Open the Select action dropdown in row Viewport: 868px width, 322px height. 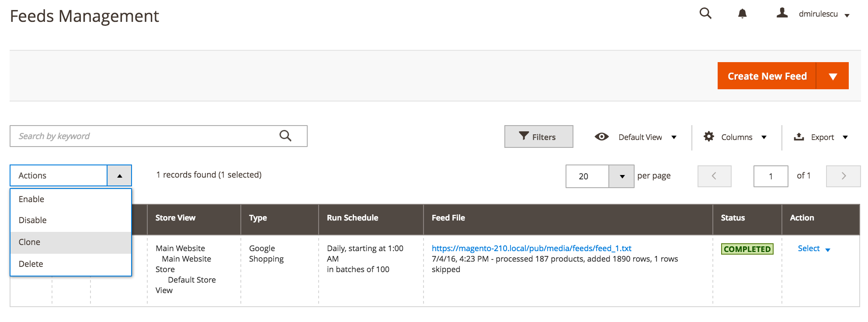[814, 248]
